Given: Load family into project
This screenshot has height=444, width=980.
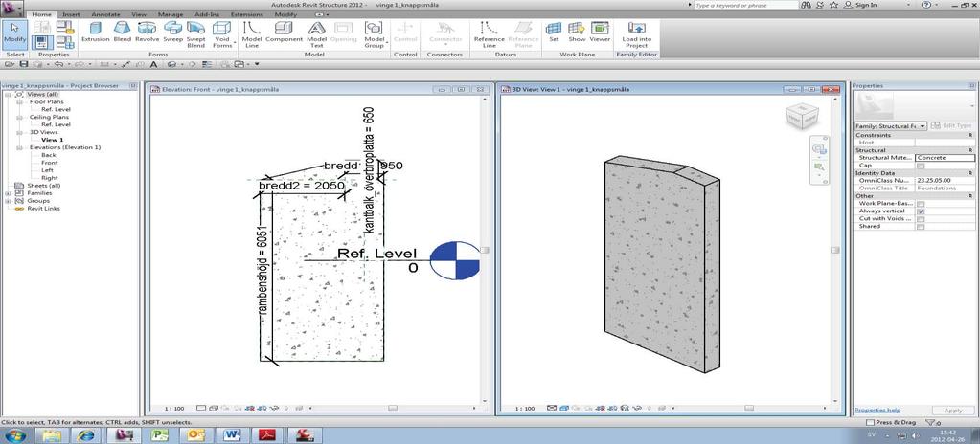Looking at the screenshot, I should tap(636, 34).
